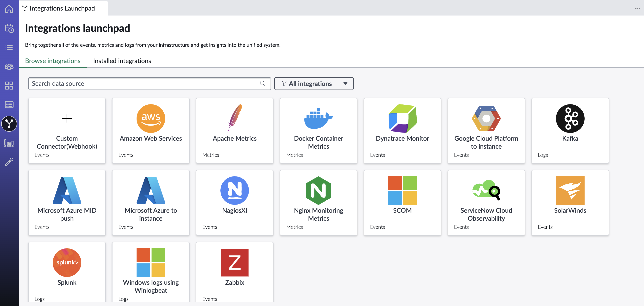
Task: Click the Microsoft Azure MID push logo
Action: pos(67,190)
